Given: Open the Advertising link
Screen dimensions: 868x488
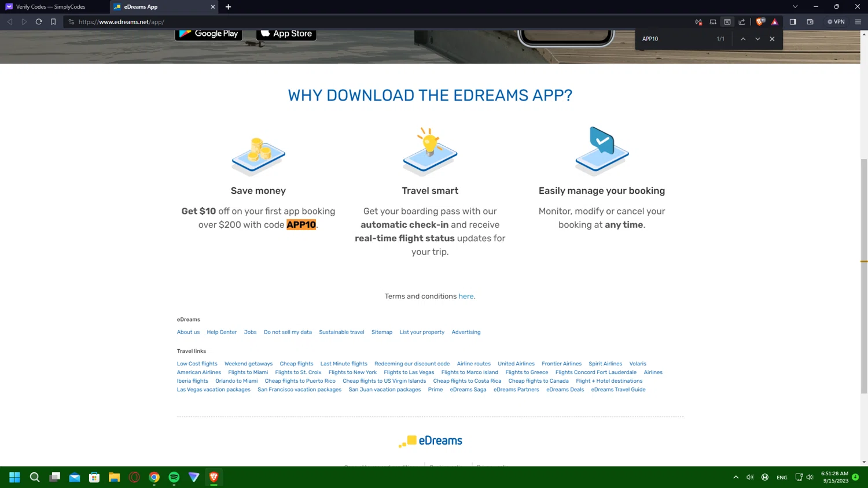Looking at the screenshot, I should (466, 332).
